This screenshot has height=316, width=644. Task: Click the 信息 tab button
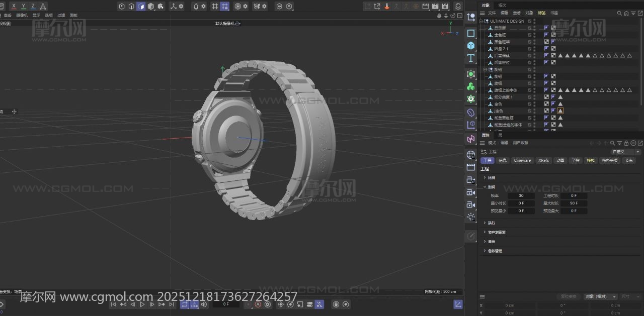click(x=503, y=161)
